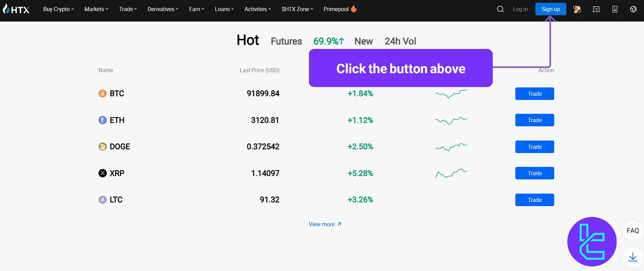
Task: Switch to the Futures tab
Action: point(286,41)
